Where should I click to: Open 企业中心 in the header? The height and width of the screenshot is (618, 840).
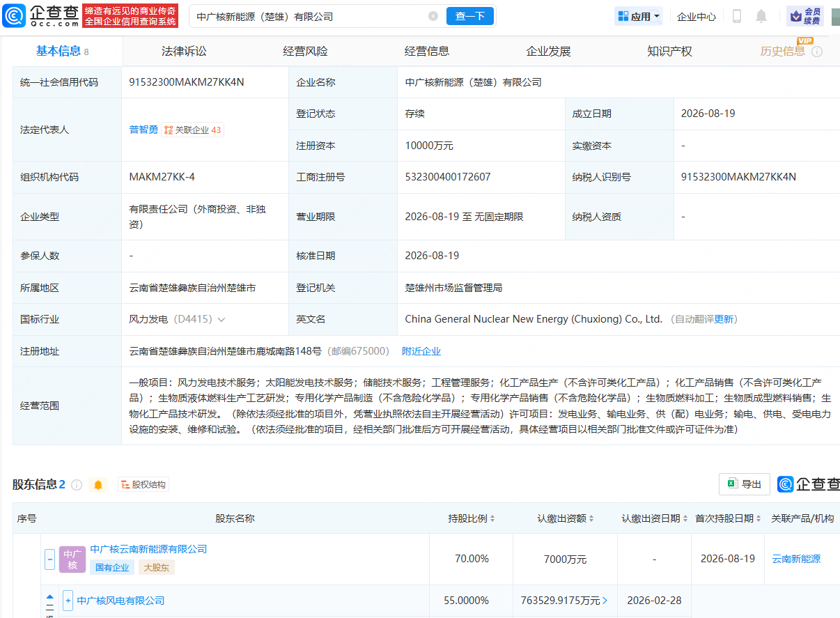(697, 17)
